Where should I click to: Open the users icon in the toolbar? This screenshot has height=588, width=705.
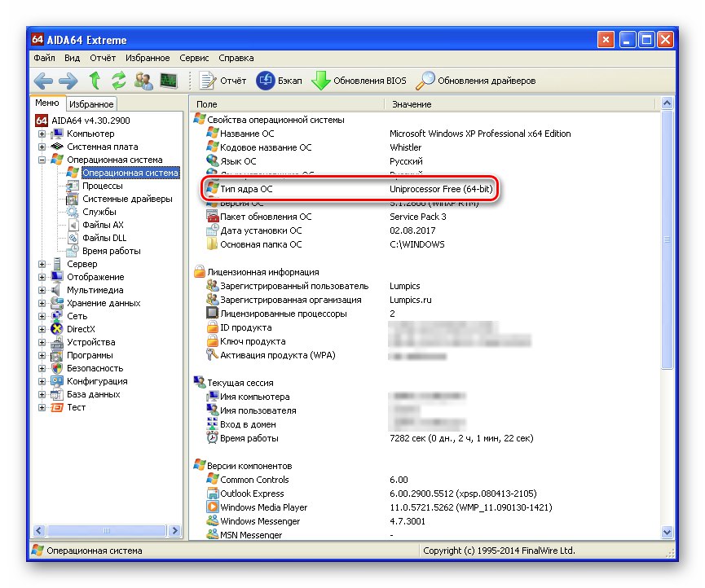click(x=143, y=81)
